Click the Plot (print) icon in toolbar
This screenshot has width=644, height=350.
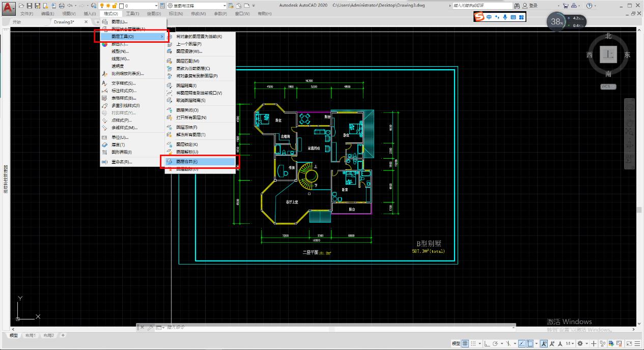(62, 6)
